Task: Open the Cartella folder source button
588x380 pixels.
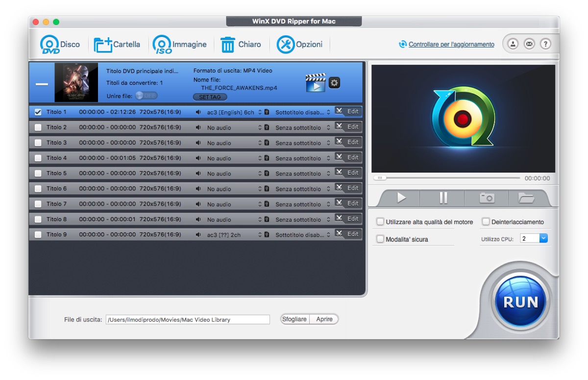Action: tap(103, 44)
